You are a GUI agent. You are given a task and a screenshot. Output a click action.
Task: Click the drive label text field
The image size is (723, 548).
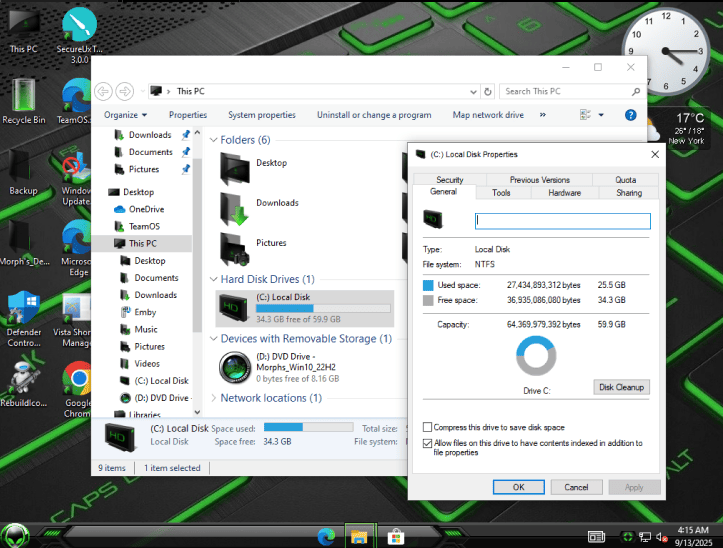562,221
